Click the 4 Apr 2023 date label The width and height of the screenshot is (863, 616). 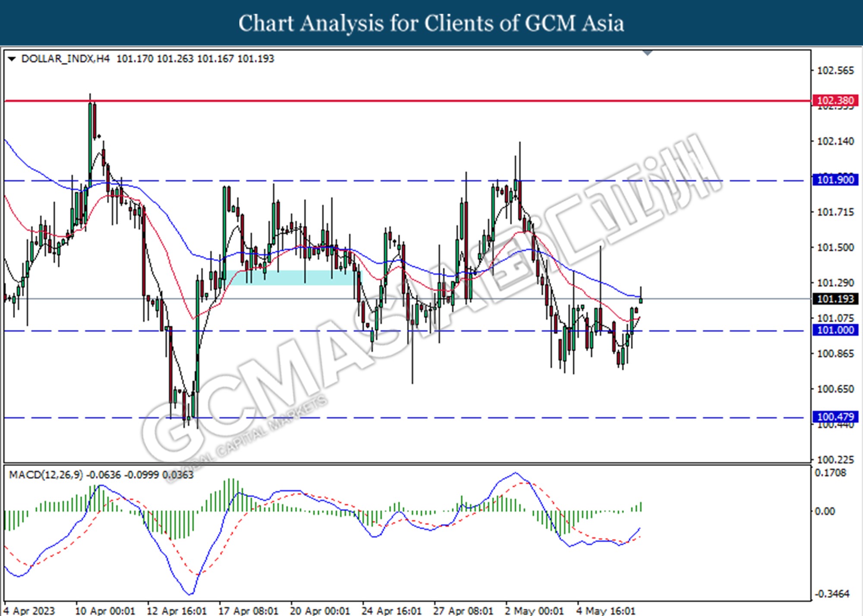[x=29, y=610]
